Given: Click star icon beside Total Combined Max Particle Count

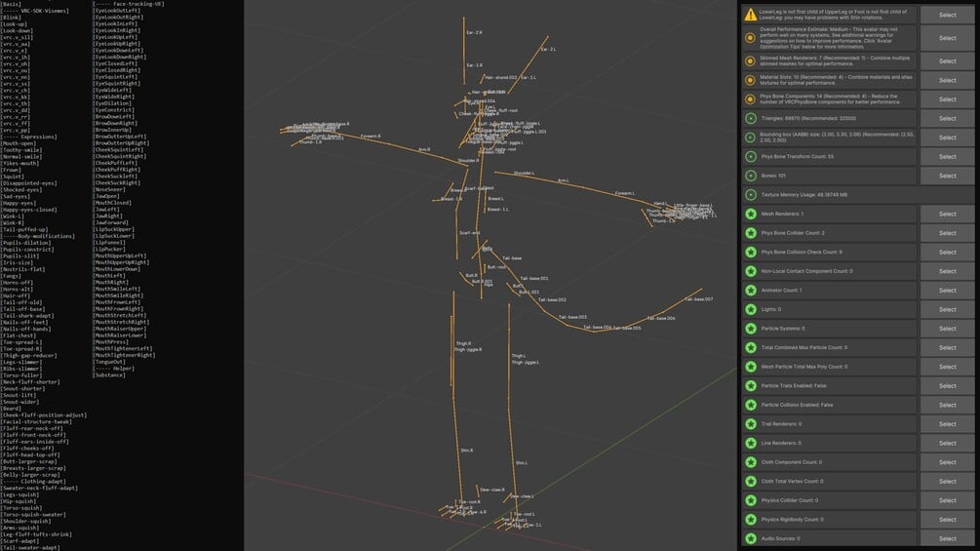Looking at the screenshot, I should 751,347.
